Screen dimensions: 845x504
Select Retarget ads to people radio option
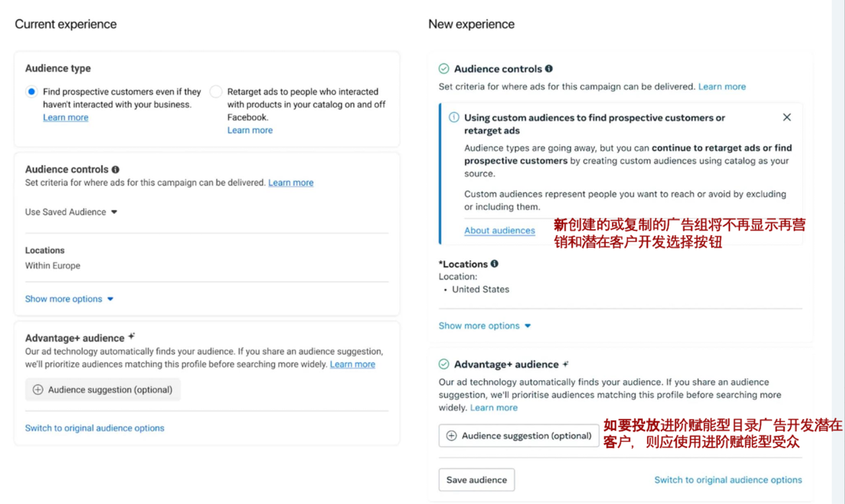[216, 92]
